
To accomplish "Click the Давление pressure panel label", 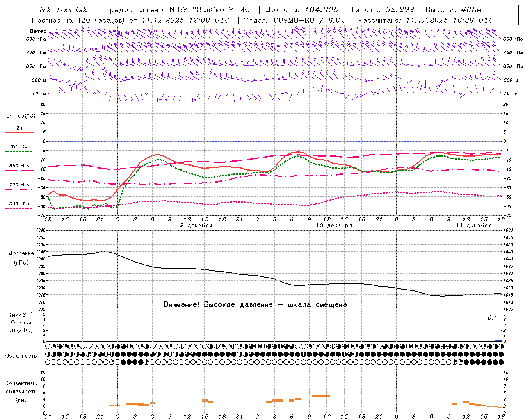I will (21, 253).
